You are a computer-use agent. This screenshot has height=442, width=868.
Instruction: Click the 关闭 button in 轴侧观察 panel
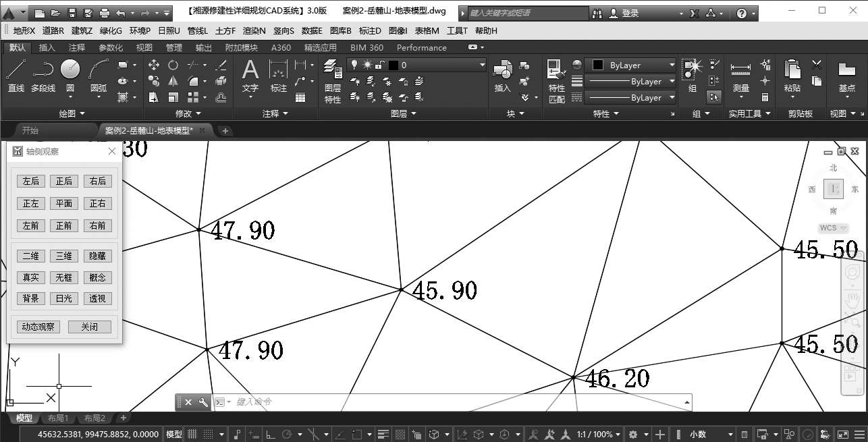pos(90,327)
